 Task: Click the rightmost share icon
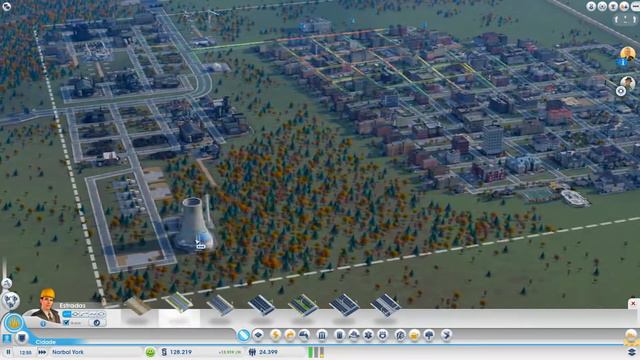pyautogui.click(x=635, y=19)
